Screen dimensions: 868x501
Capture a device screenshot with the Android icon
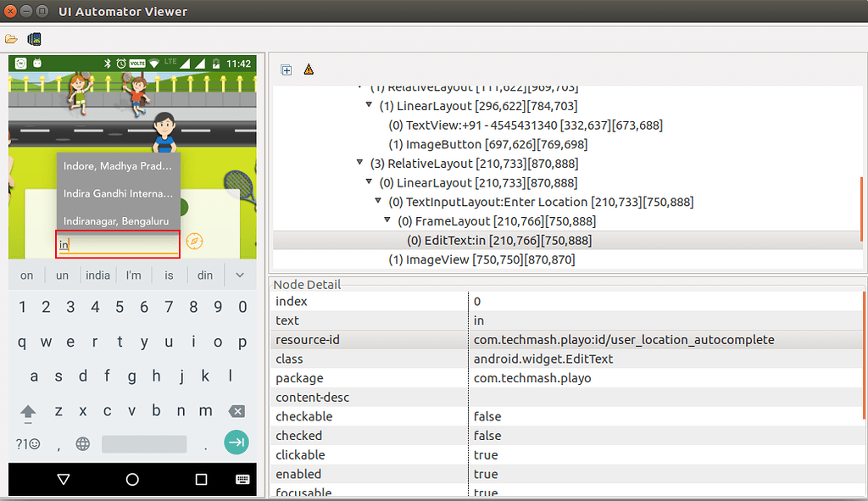[x=34, y=39]
